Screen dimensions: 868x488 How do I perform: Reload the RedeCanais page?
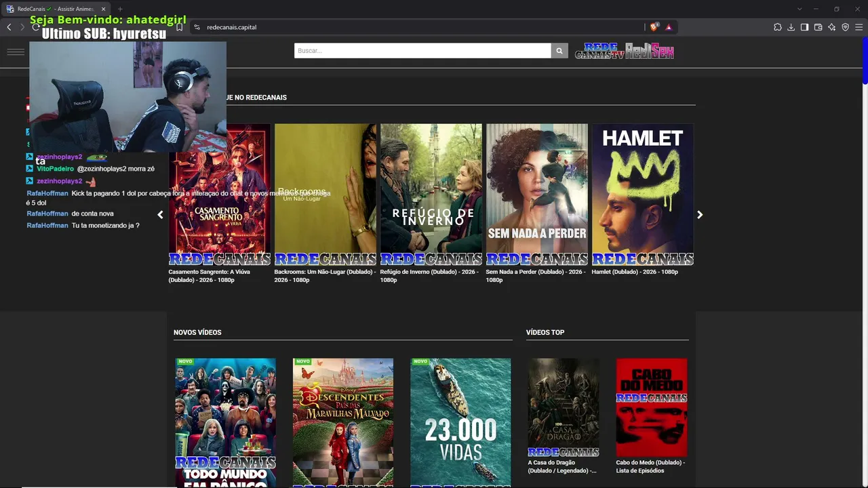click(x=35, y=27)
